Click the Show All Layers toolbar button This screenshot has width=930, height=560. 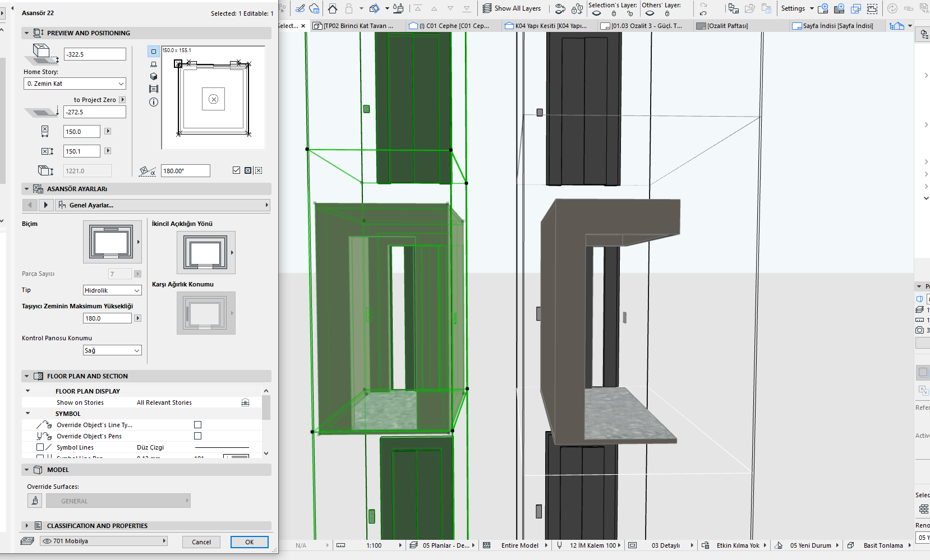click(x=512, y=8)
